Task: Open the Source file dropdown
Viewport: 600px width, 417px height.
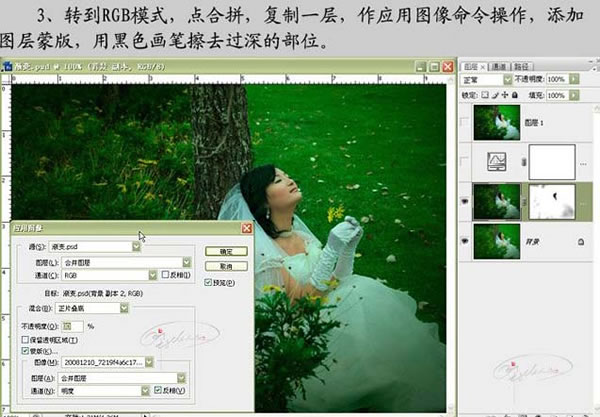Action: 136,247
